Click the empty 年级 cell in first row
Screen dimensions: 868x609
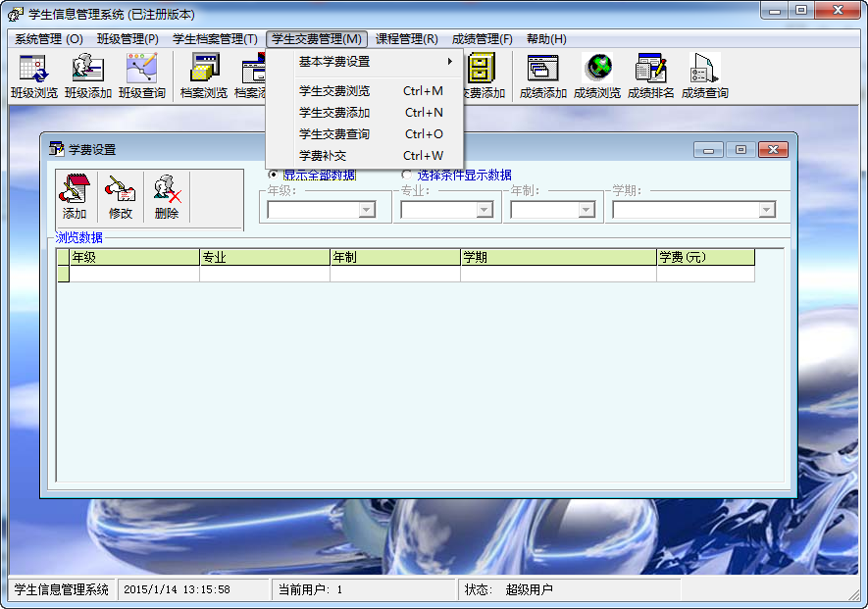tap(134, 274)
